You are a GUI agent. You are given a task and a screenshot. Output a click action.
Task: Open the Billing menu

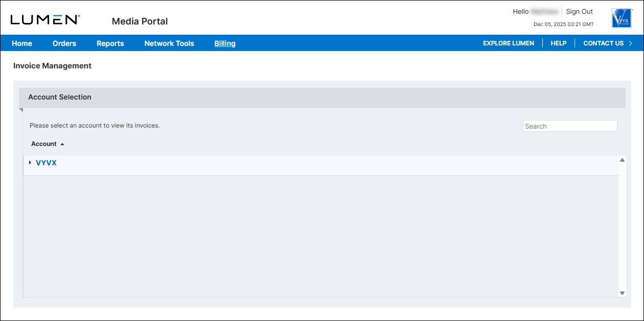[x=225, y=43]
